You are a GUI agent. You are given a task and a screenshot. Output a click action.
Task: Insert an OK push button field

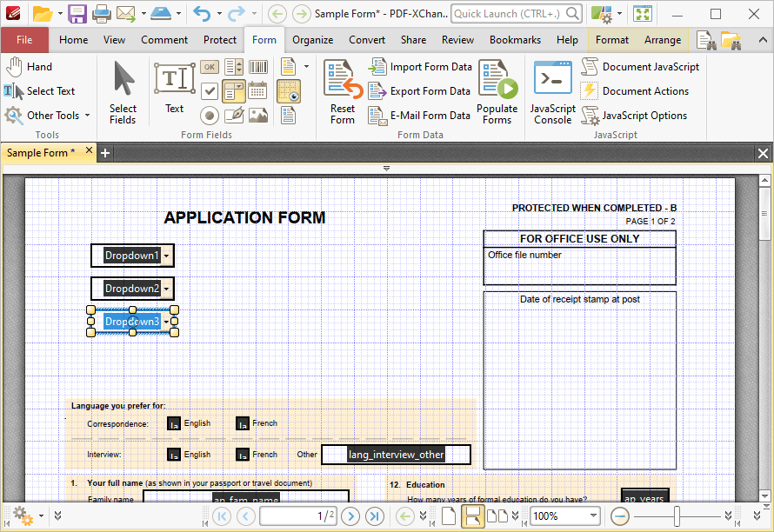210,67
